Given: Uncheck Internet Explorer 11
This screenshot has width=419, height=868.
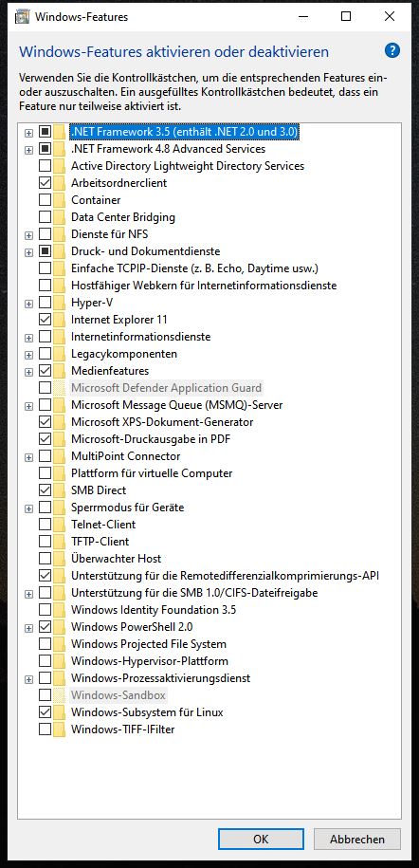Looking at the screenshot, I should pyautogui.click(x=45, y=320).
